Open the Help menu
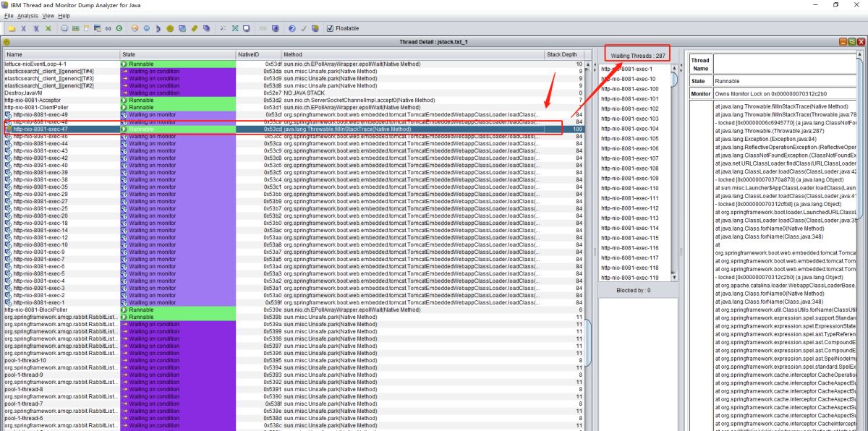The height and width of the screenshot is (431, 868). [x=64, y=15]
